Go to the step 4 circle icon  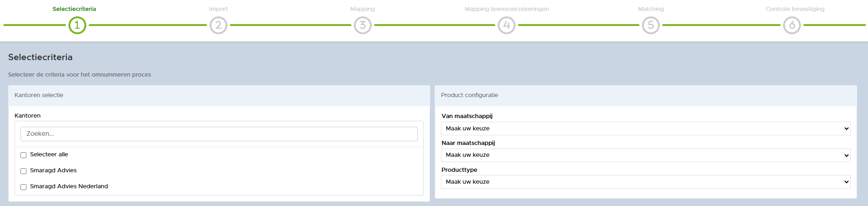(x=507, y=25)
